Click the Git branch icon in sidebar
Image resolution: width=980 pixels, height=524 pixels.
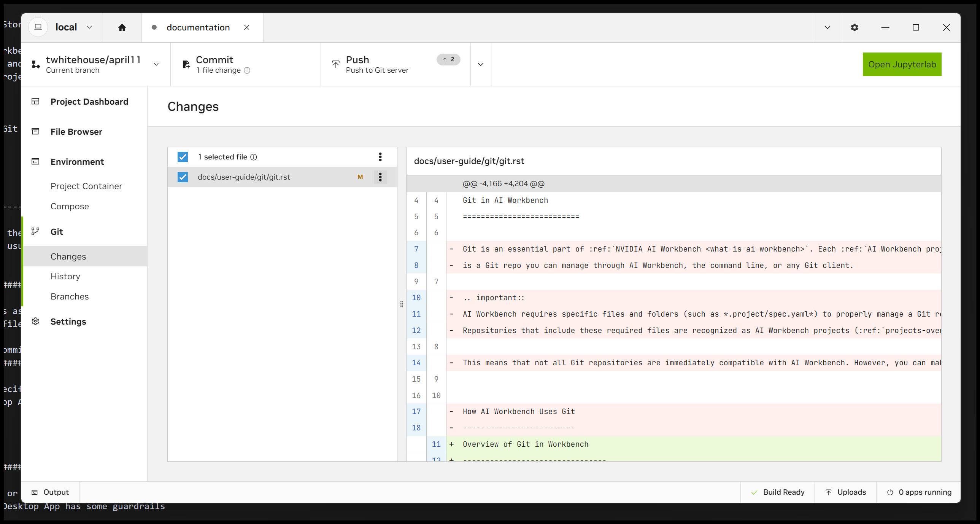(x=35, y=231)
